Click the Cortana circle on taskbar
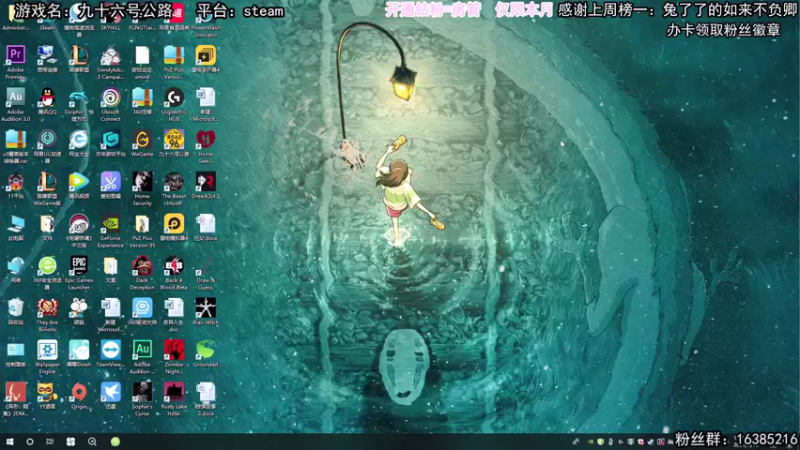Screen dimensions: 800x450 (x=30, y=442)
